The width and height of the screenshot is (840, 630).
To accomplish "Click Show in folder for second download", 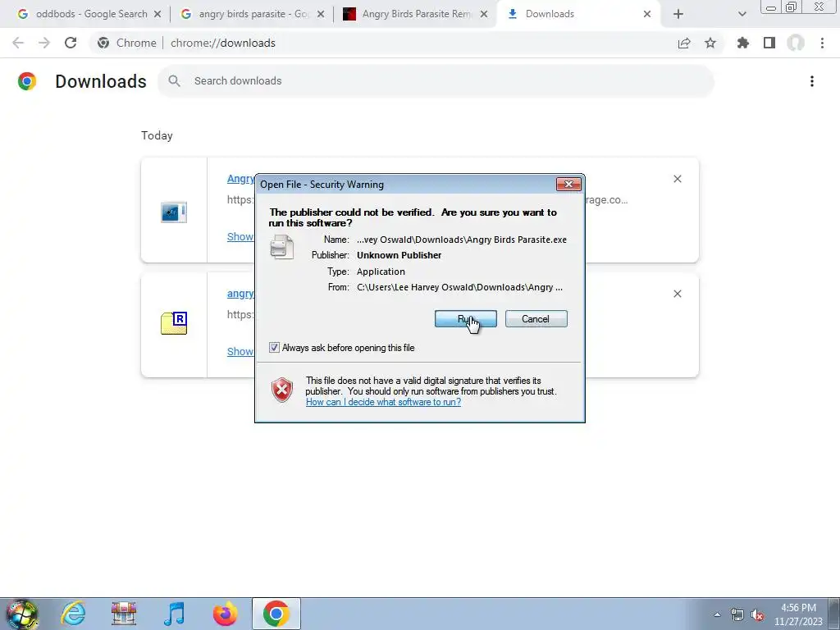I will (240, 351).
